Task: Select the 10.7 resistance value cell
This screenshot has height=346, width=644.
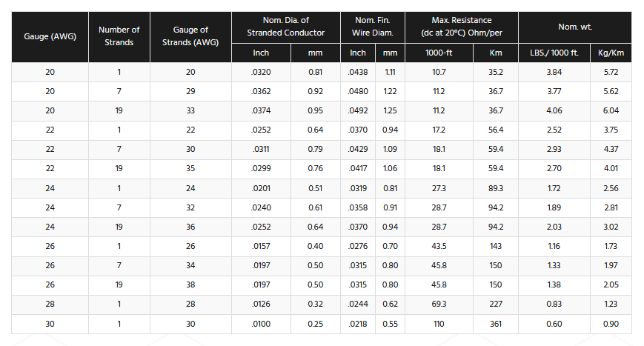Action: click(x=439, y=72)
